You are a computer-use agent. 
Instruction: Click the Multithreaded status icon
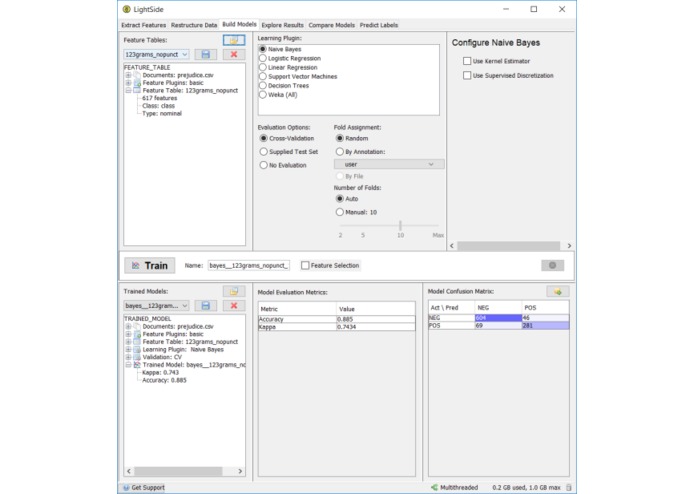[x=434, y=487]
